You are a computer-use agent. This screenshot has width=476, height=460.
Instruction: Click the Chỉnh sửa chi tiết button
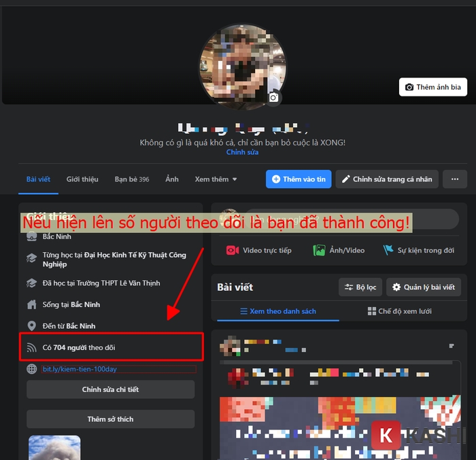tap(110, 389)
